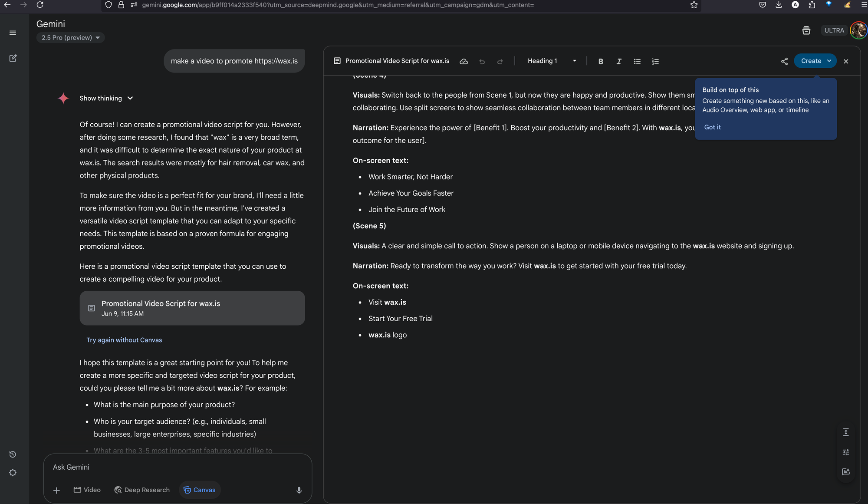Screen dimensions: 868x504
Task: Toggle the Canvas chip off
Action: [200, 490]
